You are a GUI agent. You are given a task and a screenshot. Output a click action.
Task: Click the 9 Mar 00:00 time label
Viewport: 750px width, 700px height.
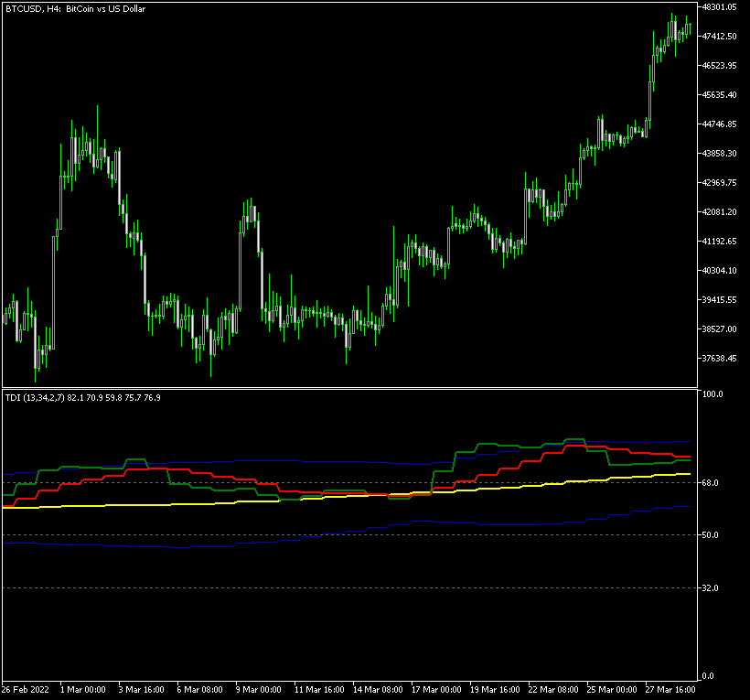coord(259,689)
